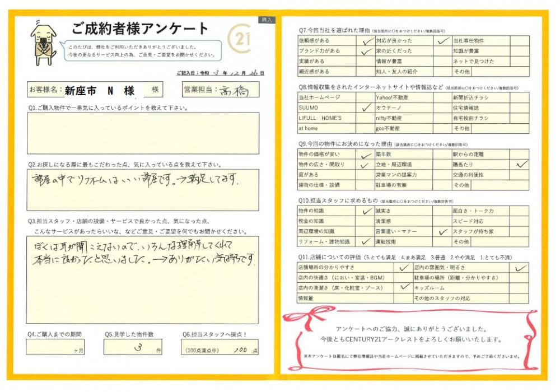Click the Century 21 circular logo

tap(240, 39)
